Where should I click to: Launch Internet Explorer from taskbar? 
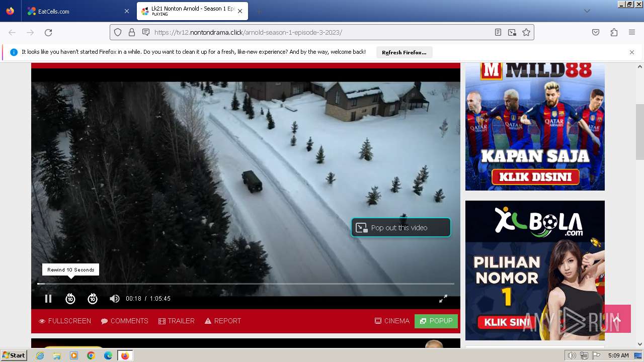pos(40,355)
